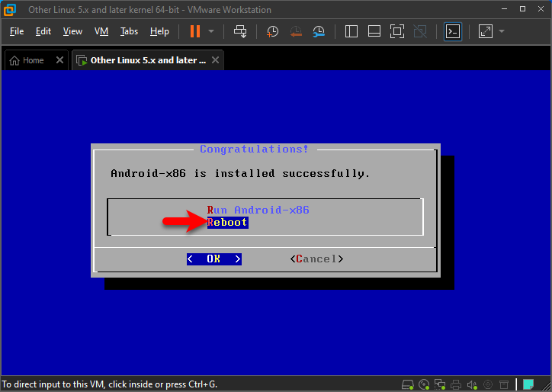Take a snapshot of this VM
Screen dimensions: 552x392
[x=272, y=31]
